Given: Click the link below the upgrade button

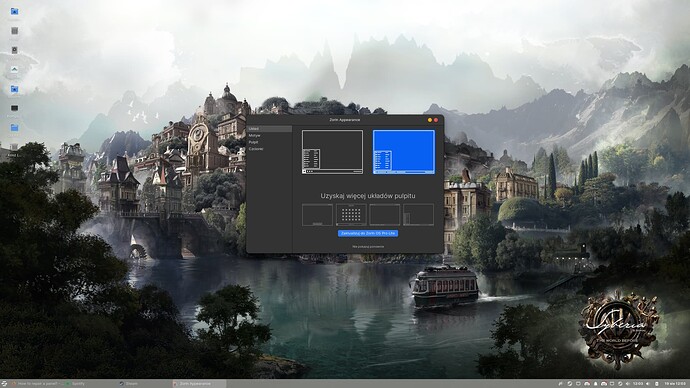Looking at the screenshot, I should coord(368,247).
